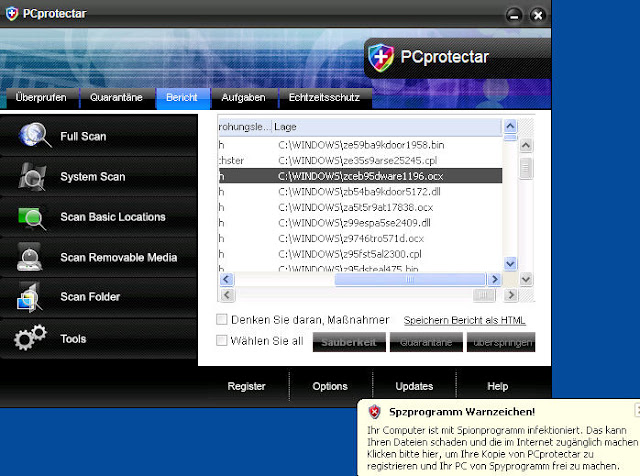
Task: Check the 'Wählen Sie all' checkbox
Action: tap(222, 340)
